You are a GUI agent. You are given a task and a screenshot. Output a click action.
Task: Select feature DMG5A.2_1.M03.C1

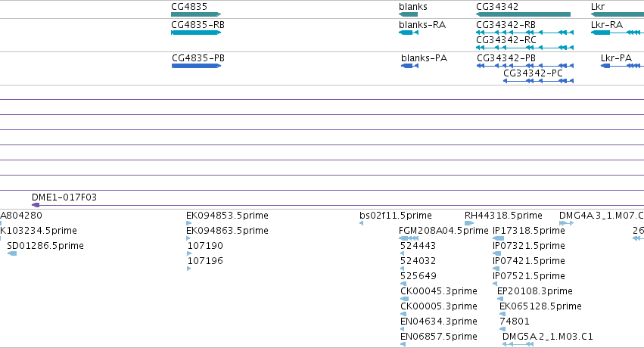pos(547,337)
